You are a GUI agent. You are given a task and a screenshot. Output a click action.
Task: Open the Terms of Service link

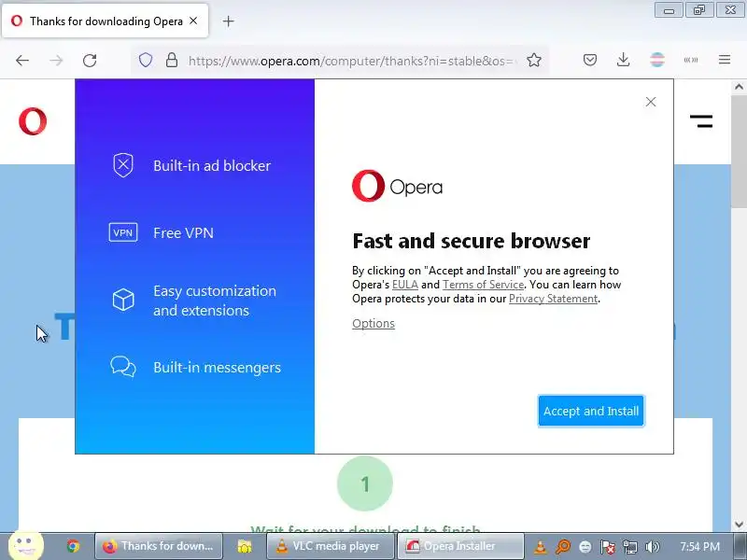pos(483,285)
